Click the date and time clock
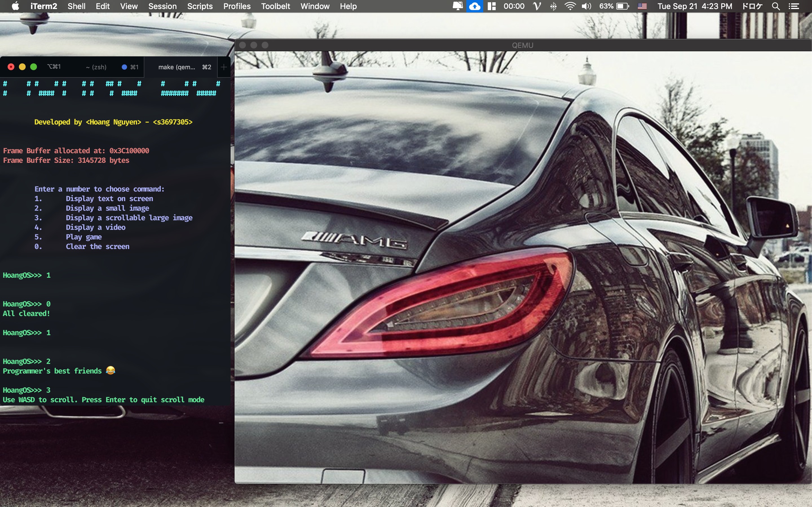 tap(694, 6)
